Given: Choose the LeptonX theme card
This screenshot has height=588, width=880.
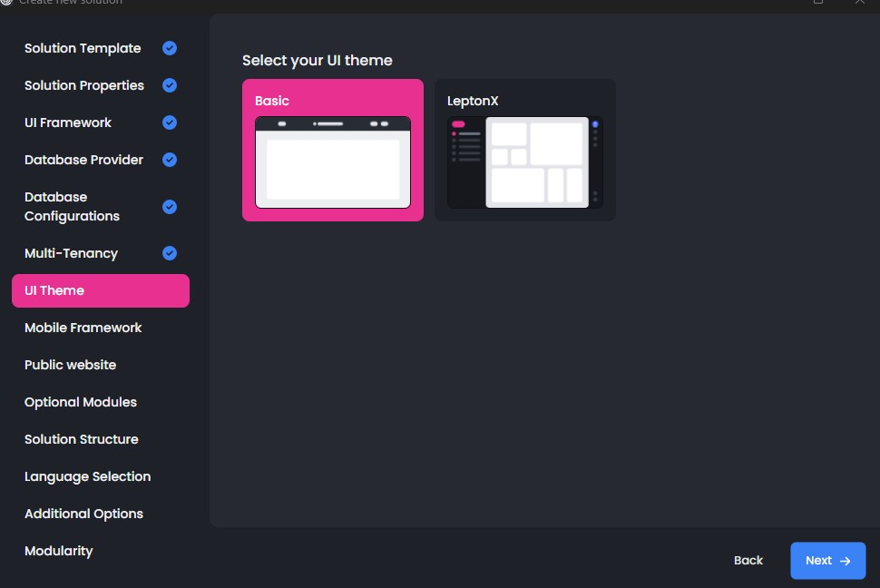Looking at the screenshot, I should point(524,101).
